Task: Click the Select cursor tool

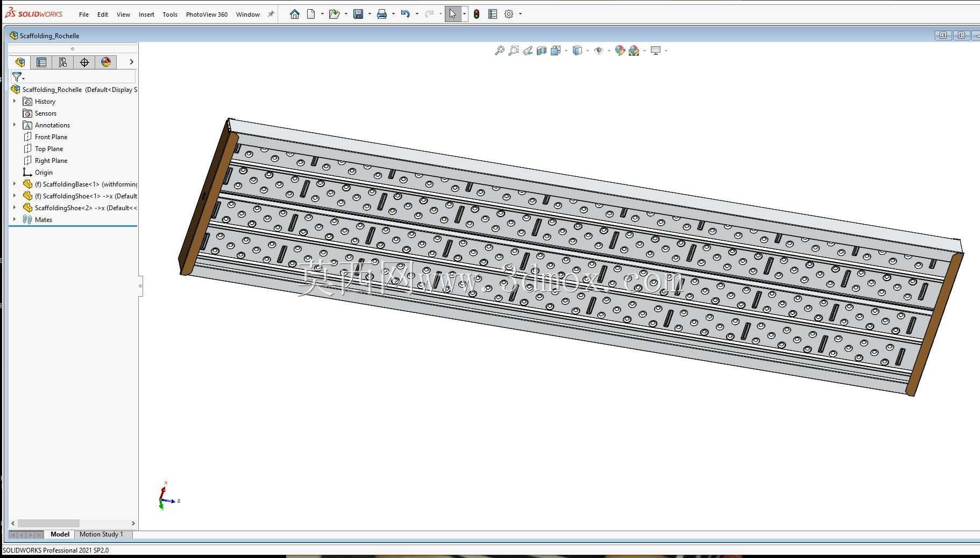Action: (452, 14)
